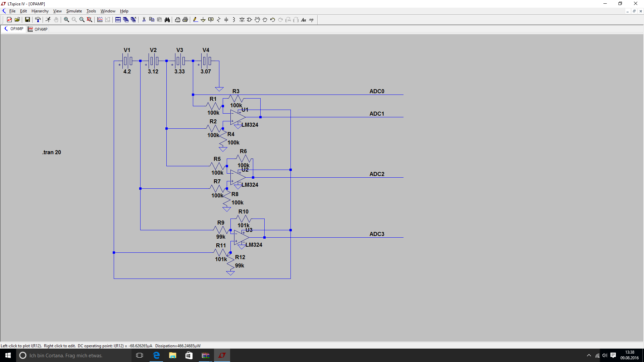Click the Autorange plot icon
Image resolution: width=644 pixels, height=362 pixels.
coord(100,20)
